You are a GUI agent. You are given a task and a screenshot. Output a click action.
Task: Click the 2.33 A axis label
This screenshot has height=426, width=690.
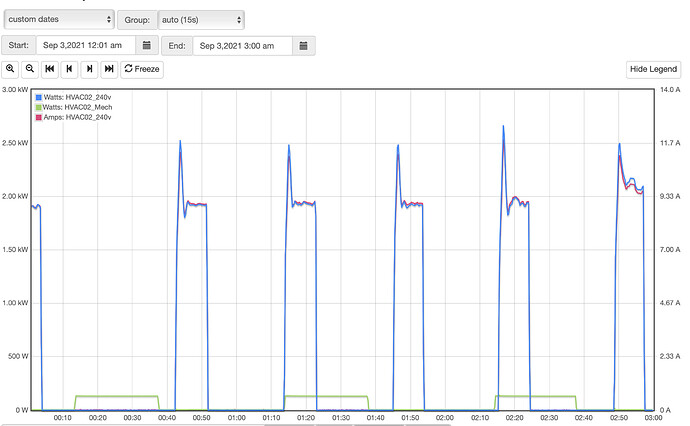click(670, 356)
